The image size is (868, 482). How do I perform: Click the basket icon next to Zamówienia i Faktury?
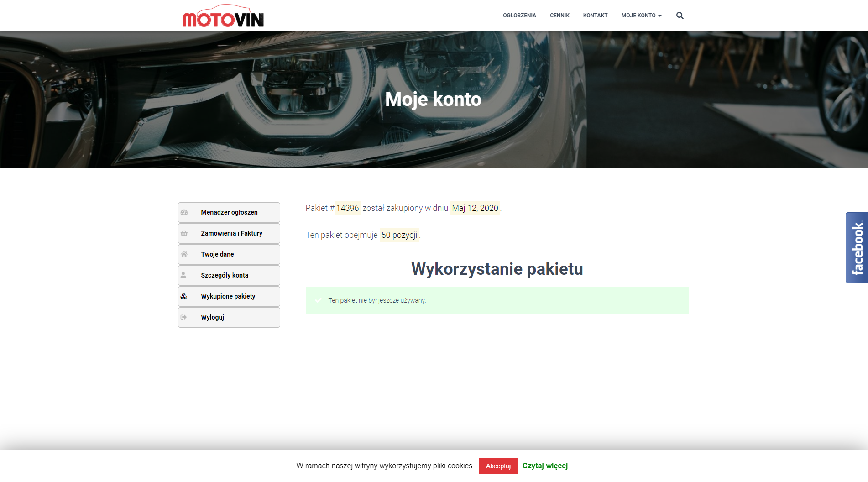[x=184, y=233]
